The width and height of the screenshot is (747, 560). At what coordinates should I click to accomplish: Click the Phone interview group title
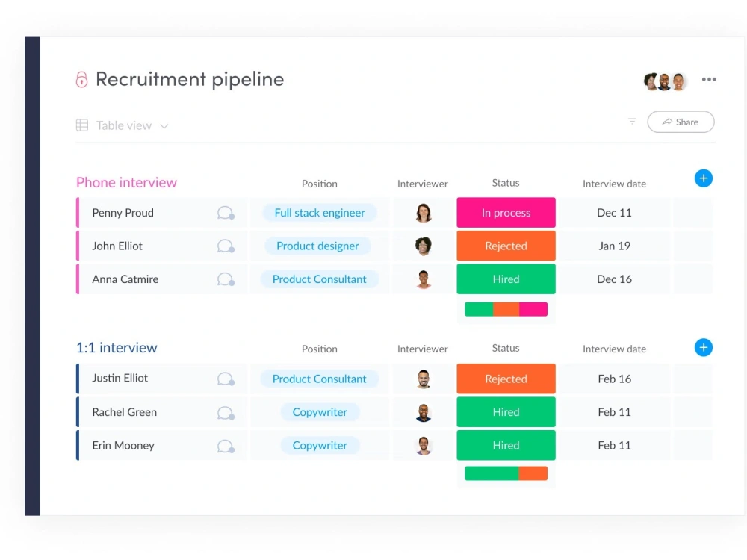[126, 183]
